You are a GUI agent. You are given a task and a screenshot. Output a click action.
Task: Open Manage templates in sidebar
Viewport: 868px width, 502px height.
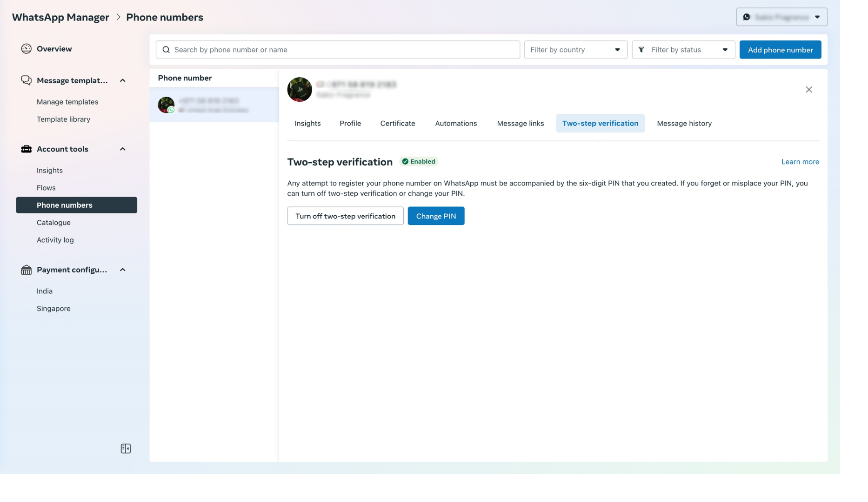[67, 102]
